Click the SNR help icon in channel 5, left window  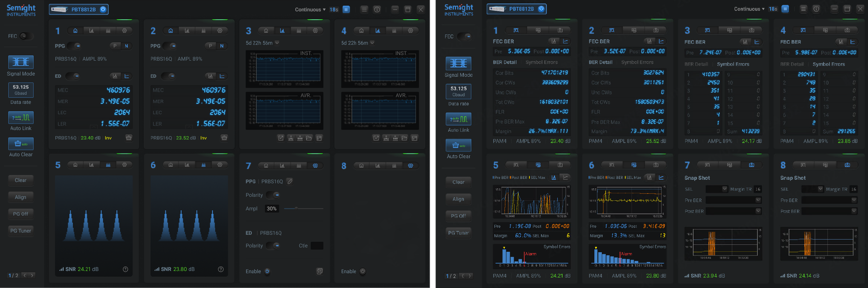click(x=125, y=269)
